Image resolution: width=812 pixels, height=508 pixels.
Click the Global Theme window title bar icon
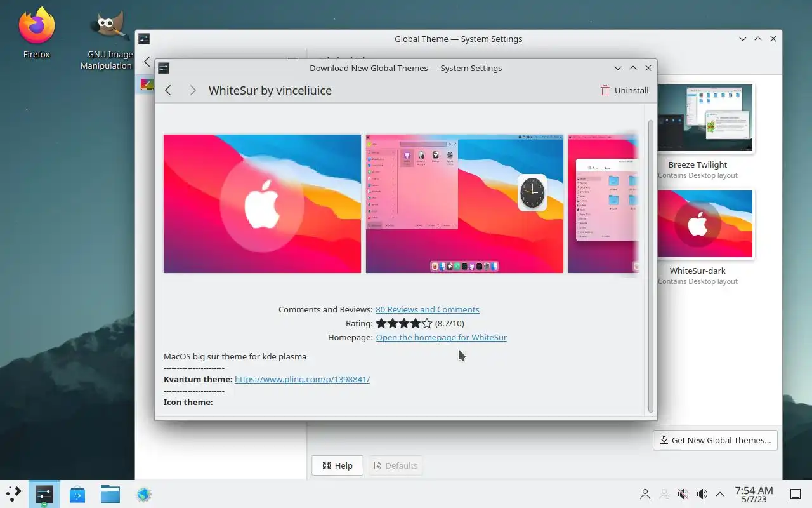point(144,39)
